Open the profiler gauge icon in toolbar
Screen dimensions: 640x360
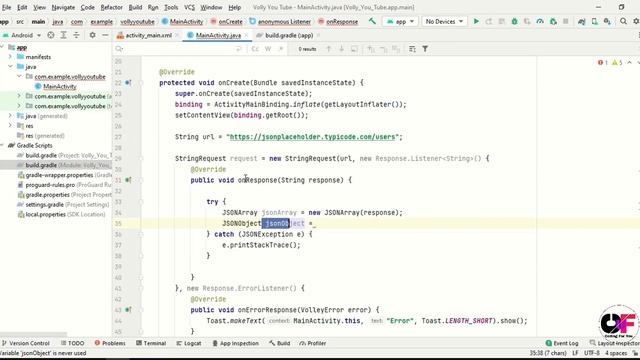click(x=540, y=21)
